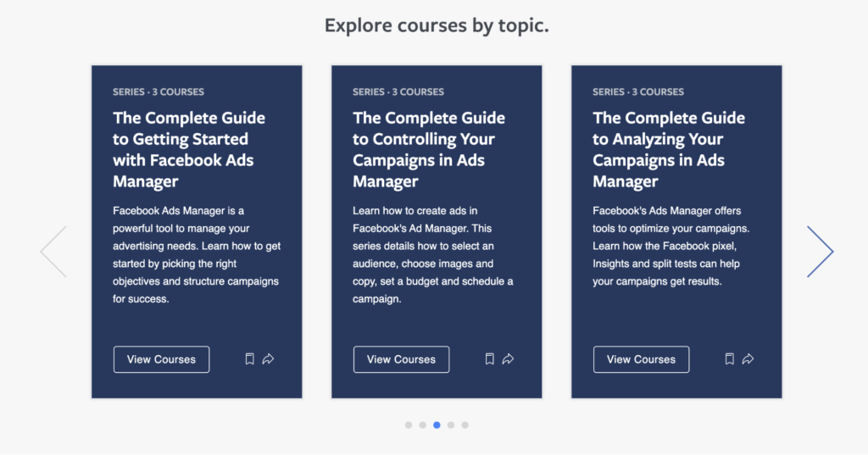Bookmark the Getting Started with Facebook Ads Manager series
The height and width of the screenshot is (455, 868).
click(250, 359)
